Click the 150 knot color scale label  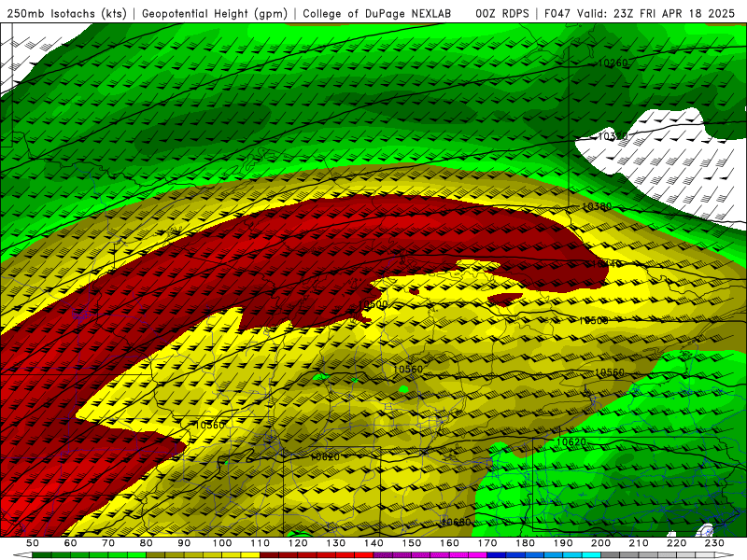(412, 543)
